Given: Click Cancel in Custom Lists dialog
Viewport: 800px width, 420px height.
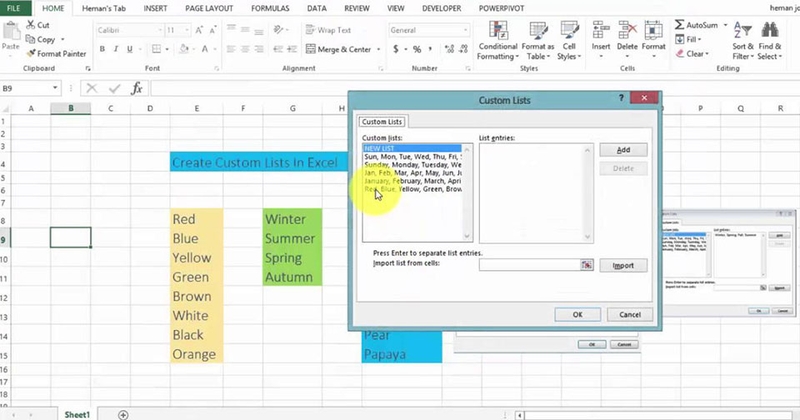Looking at the screenshot, I should coord(630,314).
